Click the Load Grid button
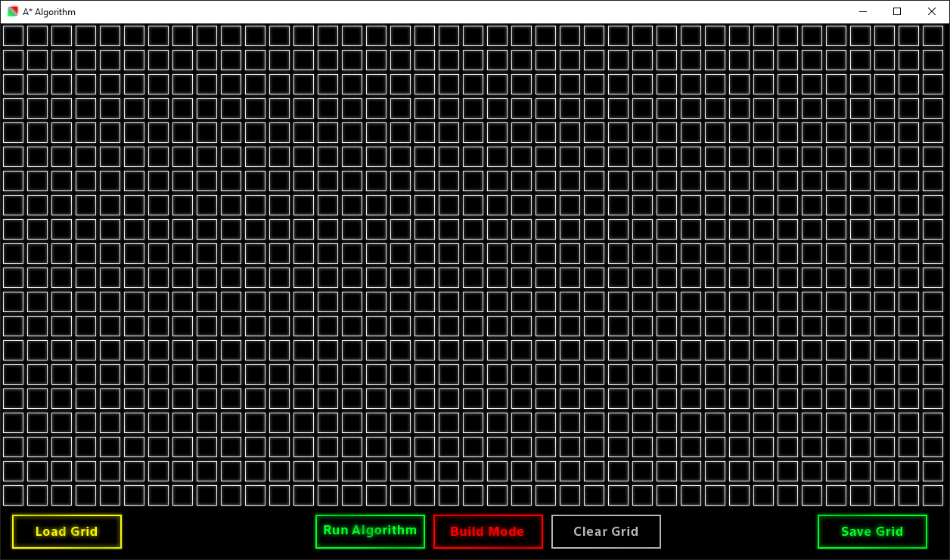This screenshot has height=560, width=950. pyautogui.click(x=67, y=531)
